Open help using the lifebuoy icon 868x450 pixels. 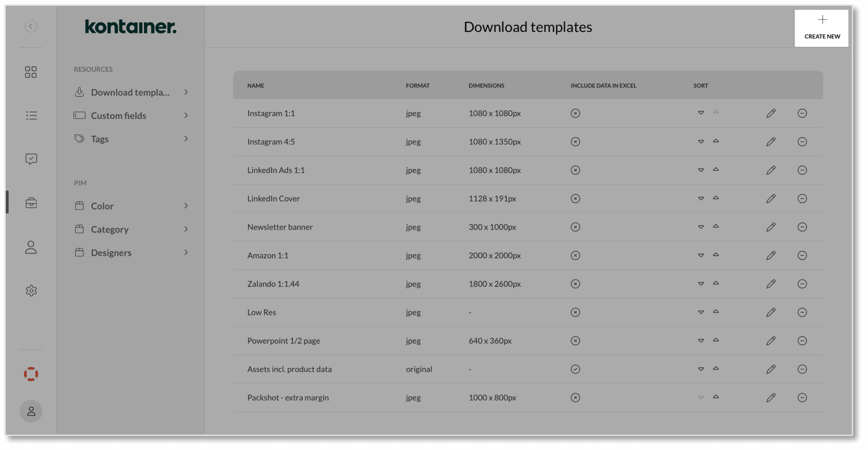tap(31, 373)
